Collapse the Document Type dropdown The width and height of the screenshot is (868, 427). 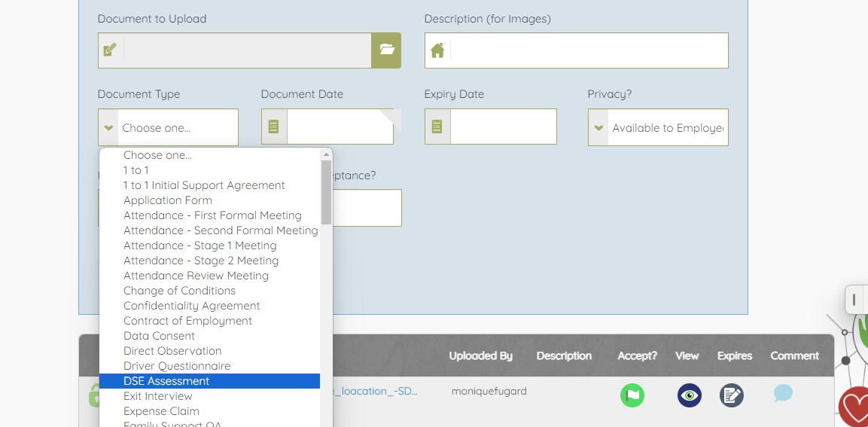tap(168, 128)
